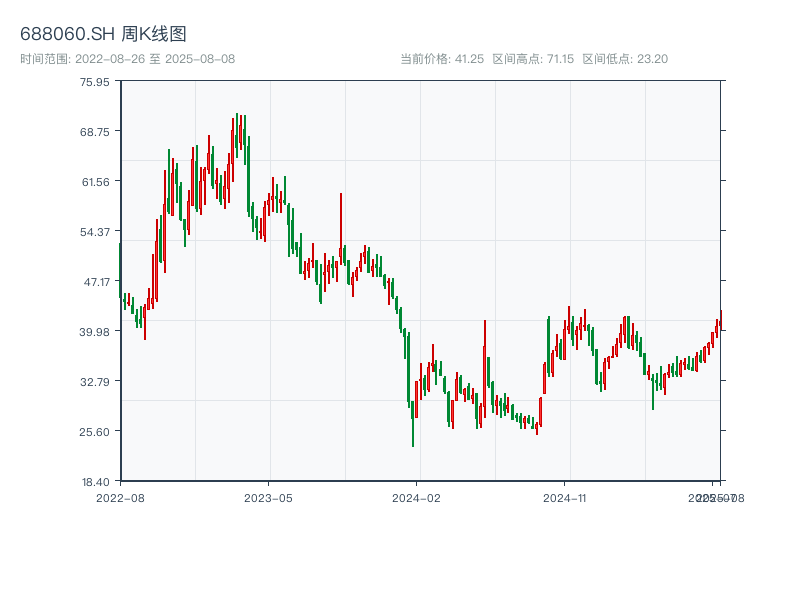Click the 区间高点 71.15 label

pos(533,59)
